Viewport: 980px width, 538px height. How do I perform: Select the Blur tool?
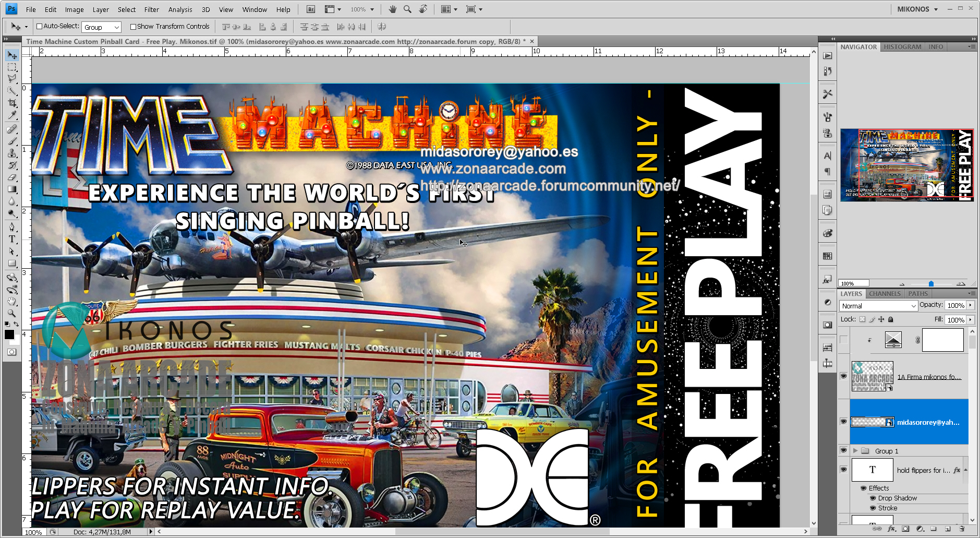(12, 201)
